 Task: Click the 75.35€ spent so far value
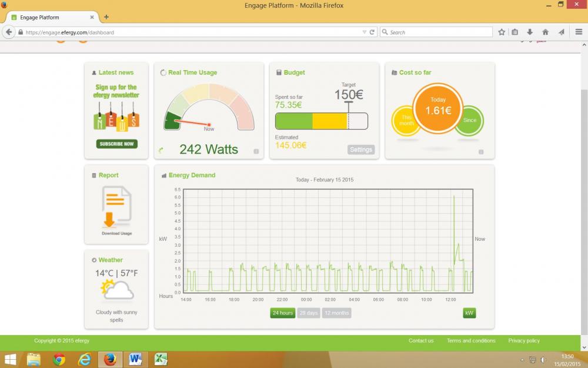point(288,105)
